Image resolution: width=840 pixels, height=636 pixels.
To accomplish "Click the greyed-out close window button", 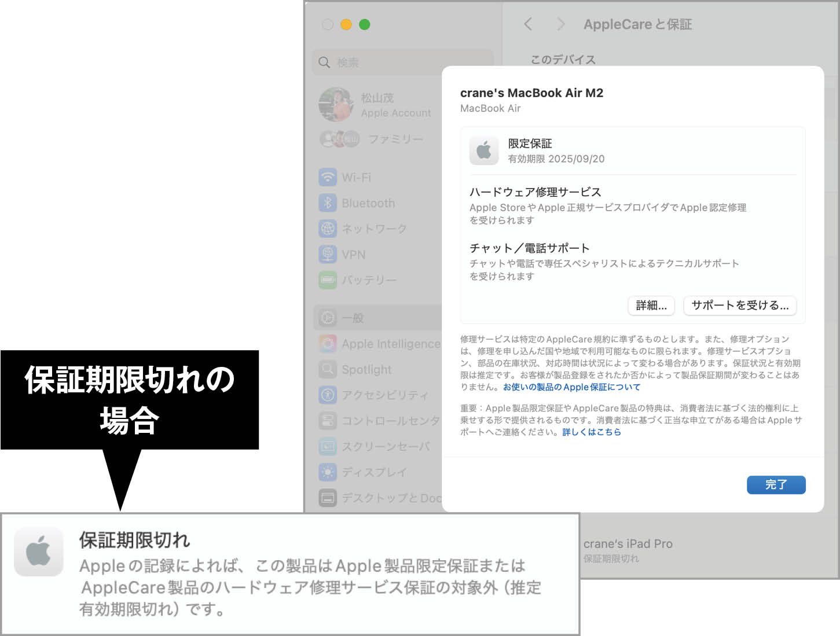I will tap(328, 24).
